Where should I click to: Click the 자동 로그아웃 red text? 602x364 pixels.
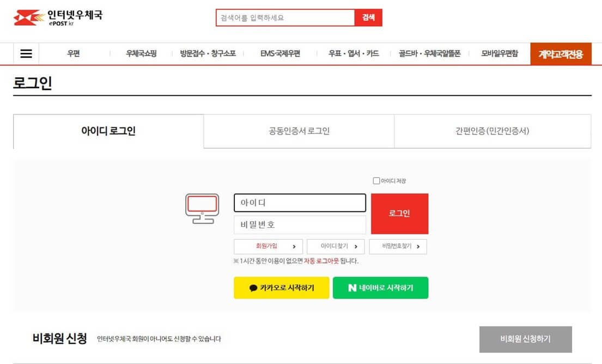click(321, 261)
